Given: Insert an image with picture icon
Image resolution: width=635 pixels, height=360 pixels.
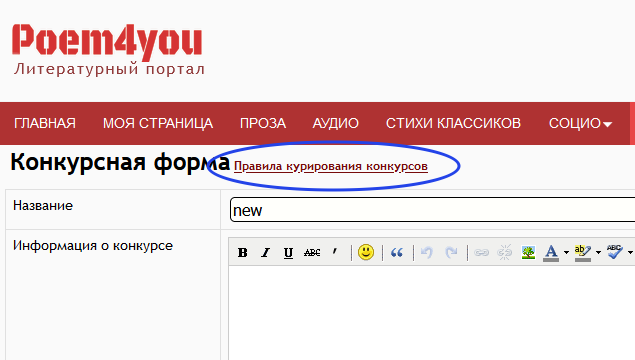Looking at the screenshot, I should tap(528, 252).
